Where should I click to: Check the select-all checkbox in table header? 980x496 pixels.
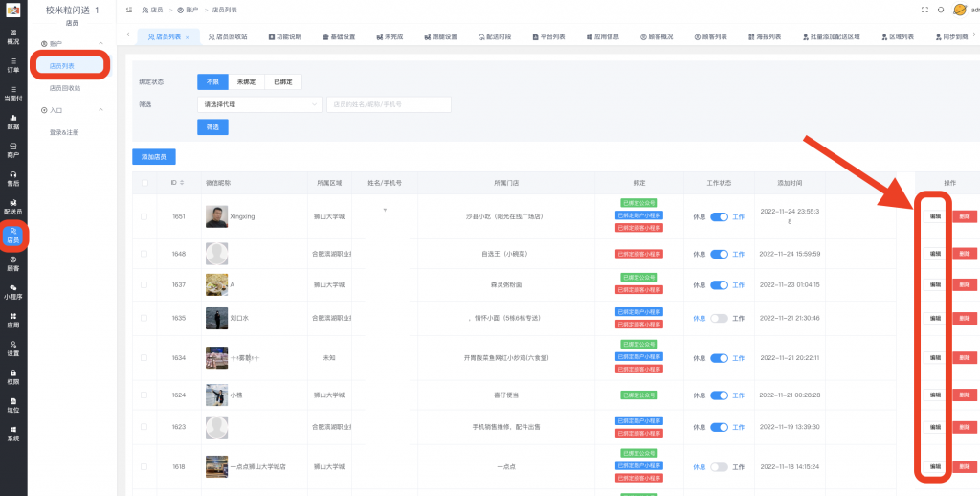click(x=145, y=182)
